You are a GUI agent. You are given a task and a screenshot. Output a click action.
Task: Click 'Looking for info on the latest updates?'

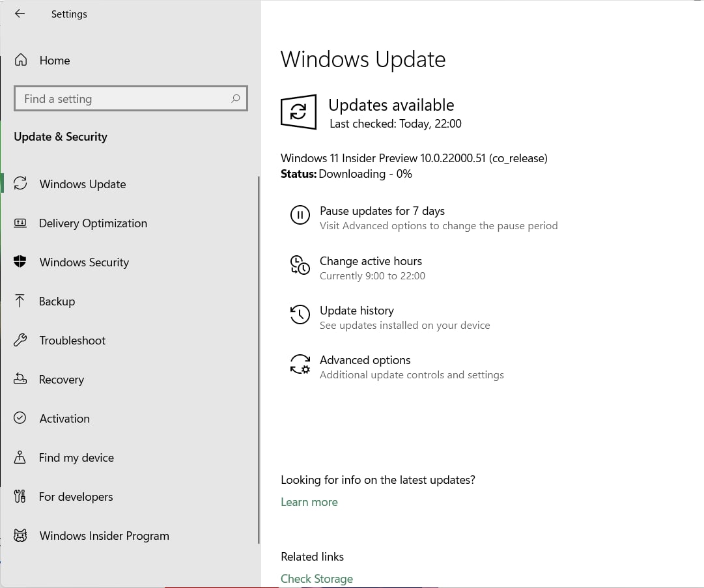[378, 480]
